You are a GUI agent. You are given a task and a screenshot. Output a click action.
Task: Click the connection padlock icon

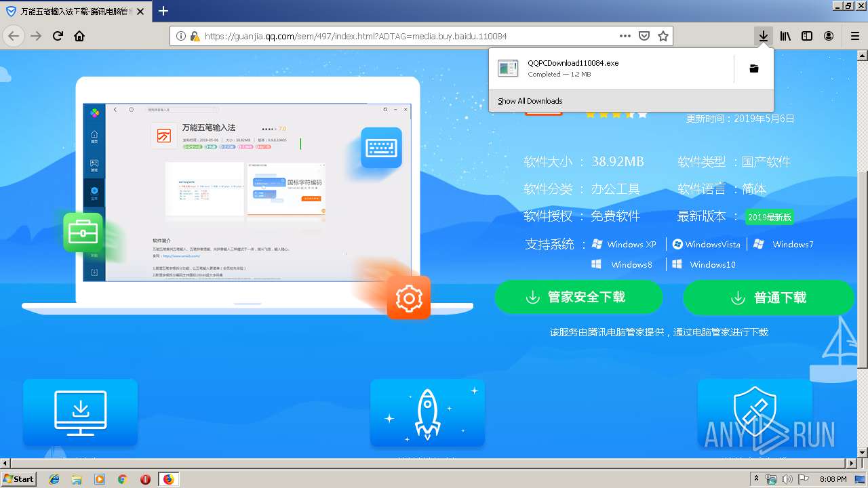[195, 36]
